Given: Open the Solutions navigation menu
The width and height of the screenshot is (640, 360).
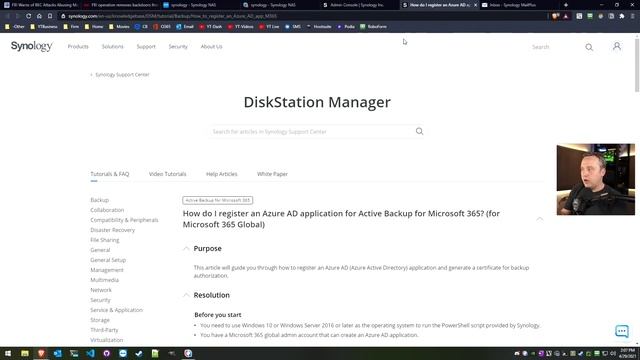Looking at the screenshot, I should coord(112,47).
